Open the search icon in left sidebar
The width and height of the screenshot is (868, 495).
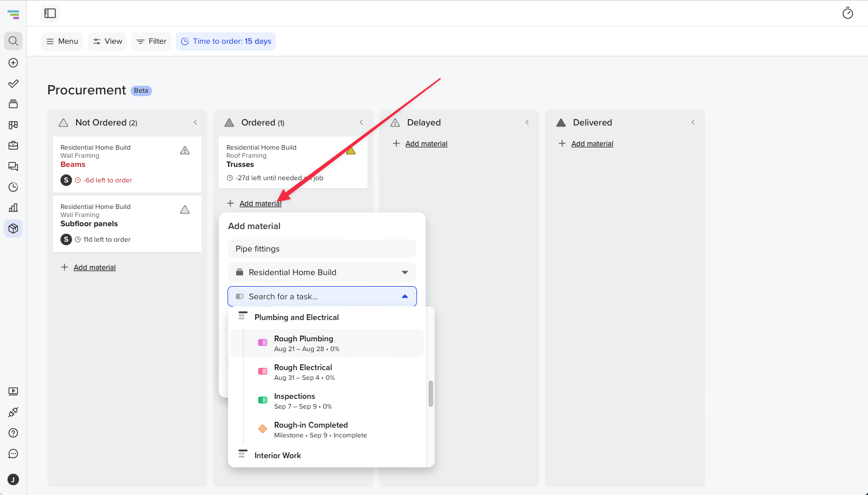point(13,41)
